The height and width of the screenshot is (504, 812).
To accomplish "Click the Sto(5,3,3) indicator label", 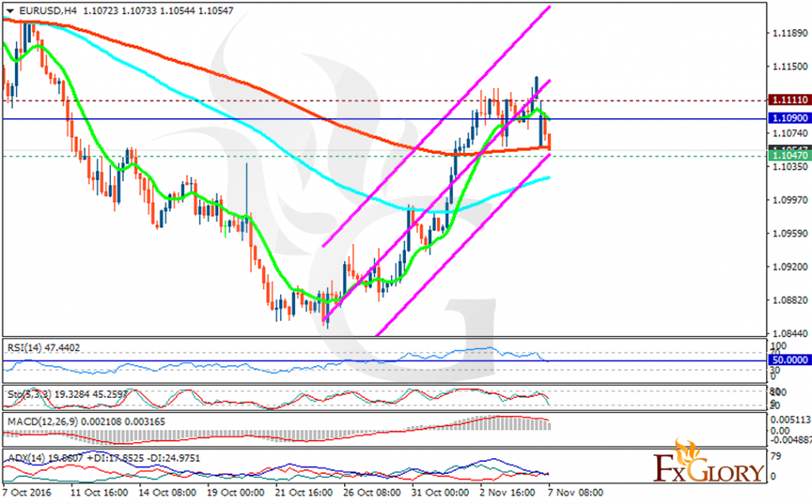I will click(67, 394).
